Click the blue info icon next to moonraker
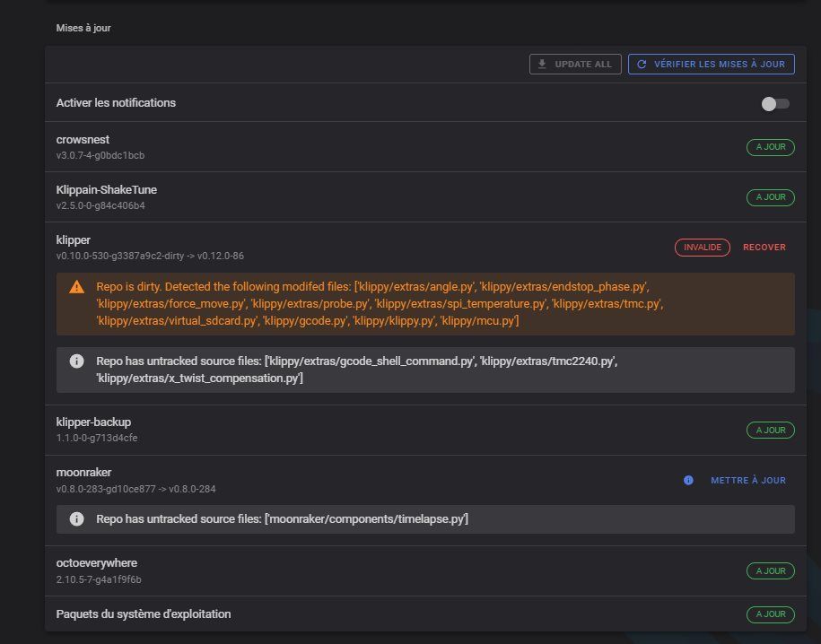The width and height of the screenshot is (821, 644). tap(688, 481)
